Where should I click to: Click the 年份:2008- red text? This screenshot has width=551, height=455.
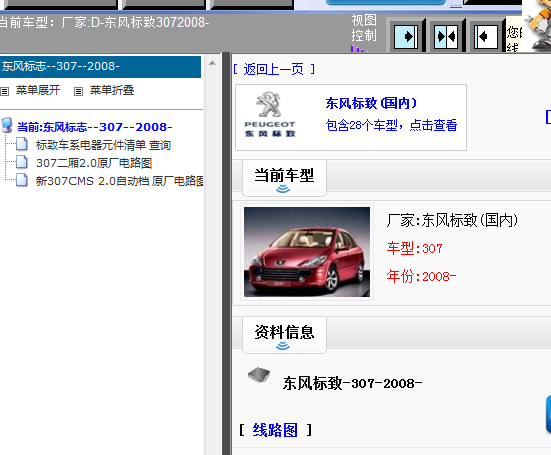[421, 276]
